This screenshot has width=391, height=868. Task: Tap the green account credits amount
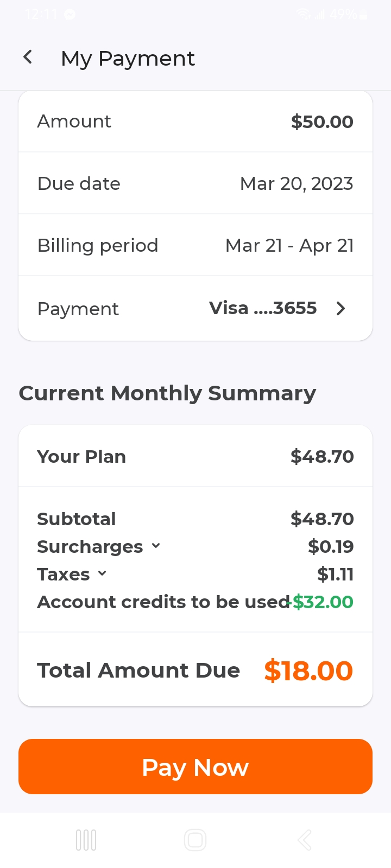click(x=323, y=602)
